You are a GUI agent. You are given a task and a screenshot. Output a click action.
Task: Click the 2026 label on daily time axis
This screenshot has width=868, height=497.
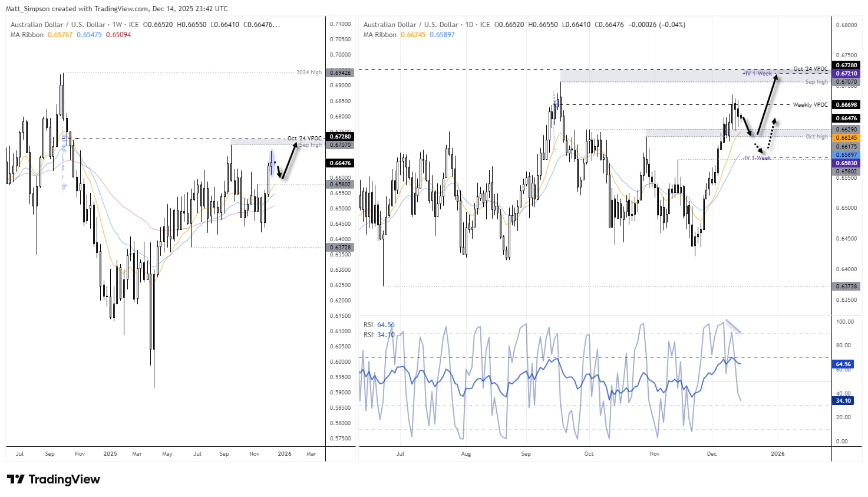coord(778,454)
